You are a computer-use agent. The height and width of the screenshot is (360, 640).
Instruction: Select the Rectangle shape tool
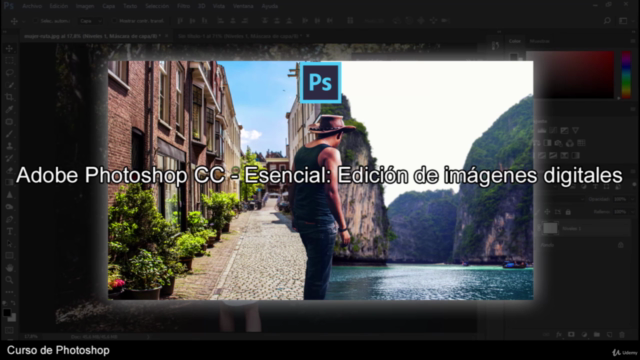coord(9,256)
